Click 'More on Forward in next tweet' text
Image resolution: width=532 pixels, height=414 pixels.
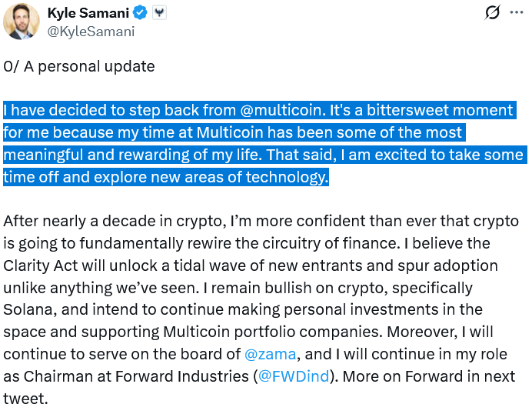pos(431,377)
